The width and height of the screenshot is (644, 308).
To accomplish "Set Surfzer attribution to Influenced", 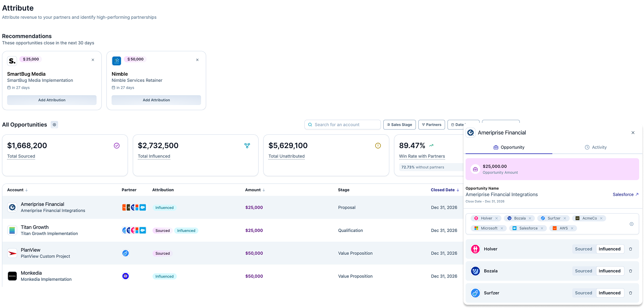I will pos(609,293).
